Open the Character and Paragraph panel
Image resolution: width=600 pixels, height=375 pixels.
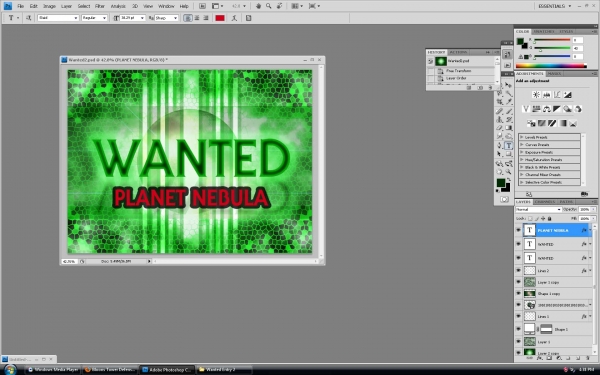point(248,18)
